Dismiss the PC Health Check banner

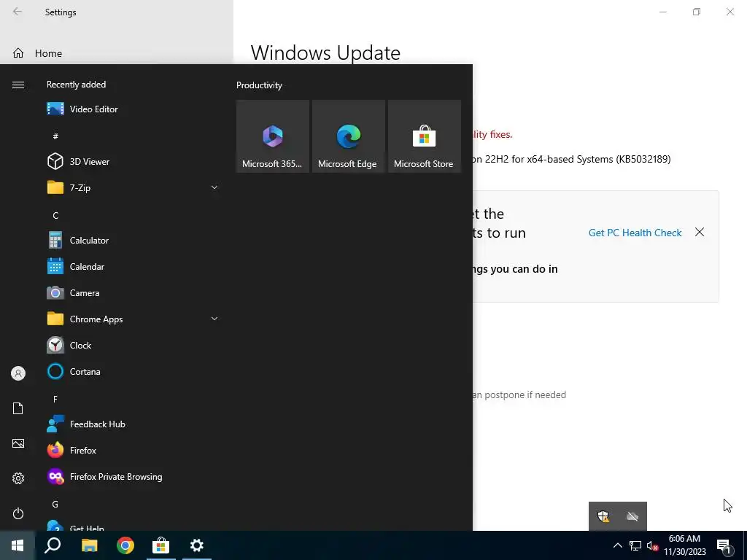click(x=700, y=232)
